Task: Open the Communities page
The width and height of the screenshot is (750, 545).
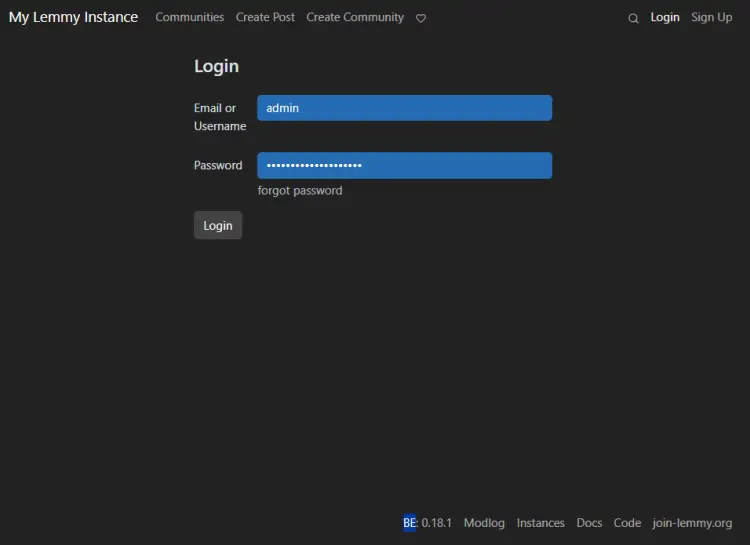Action: [189, 17]
